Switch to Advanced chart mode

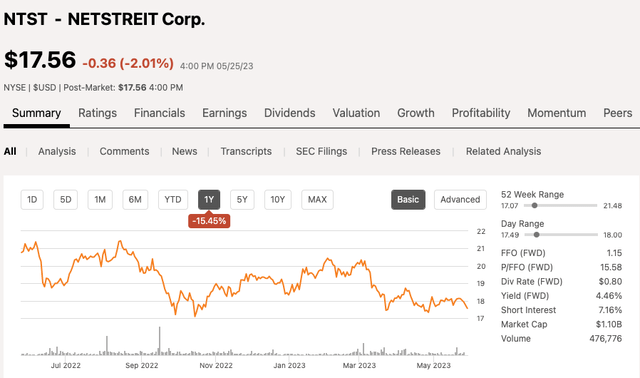pos(460,200)
